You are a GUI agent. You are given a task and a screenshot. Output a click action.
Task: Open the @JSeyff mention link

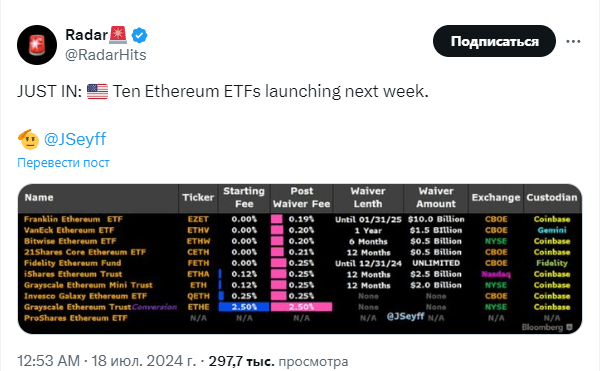pos(75,139)
